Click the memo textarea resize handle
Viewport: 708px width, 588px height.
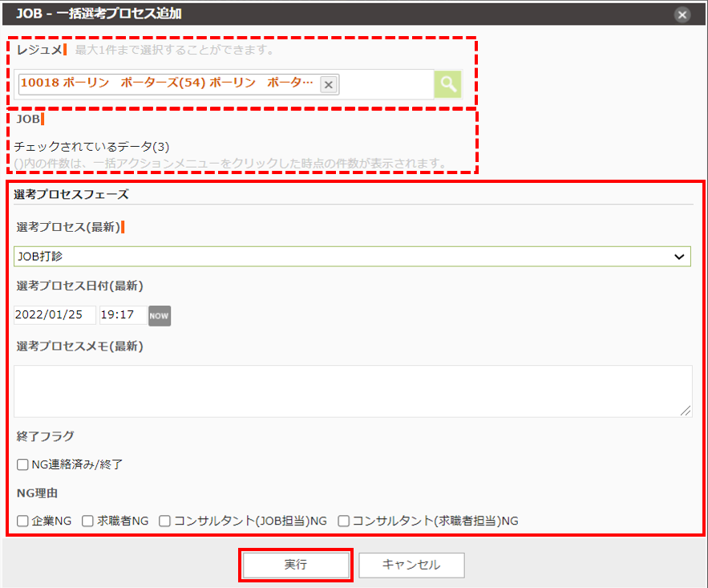point(686,411)
